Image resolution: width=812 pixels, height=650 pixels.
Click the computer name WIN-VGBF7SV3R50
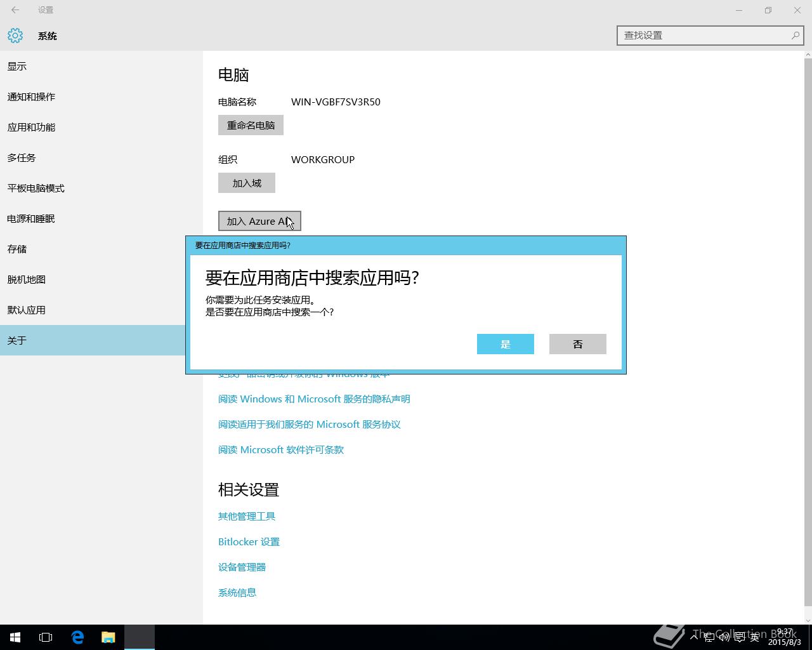(336, 102)
